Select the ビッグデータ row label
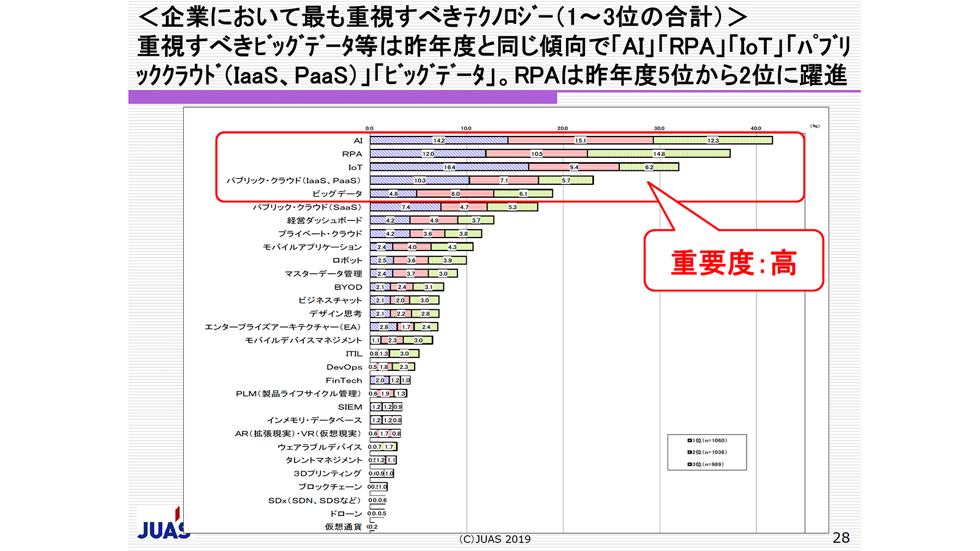Image resolution: width=980 pixels, height=551 pixels. coord(337,193)
